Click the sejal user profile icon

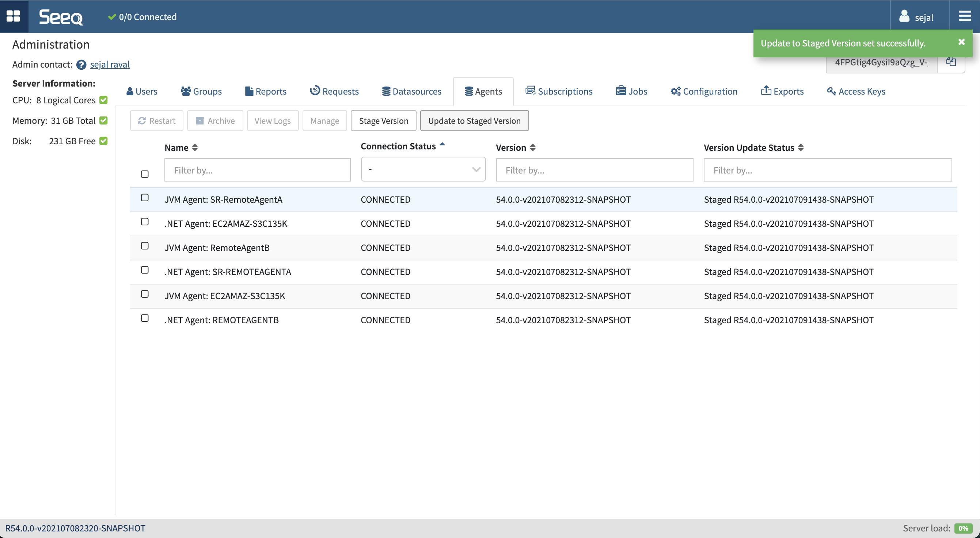click(x=904, y=17)
